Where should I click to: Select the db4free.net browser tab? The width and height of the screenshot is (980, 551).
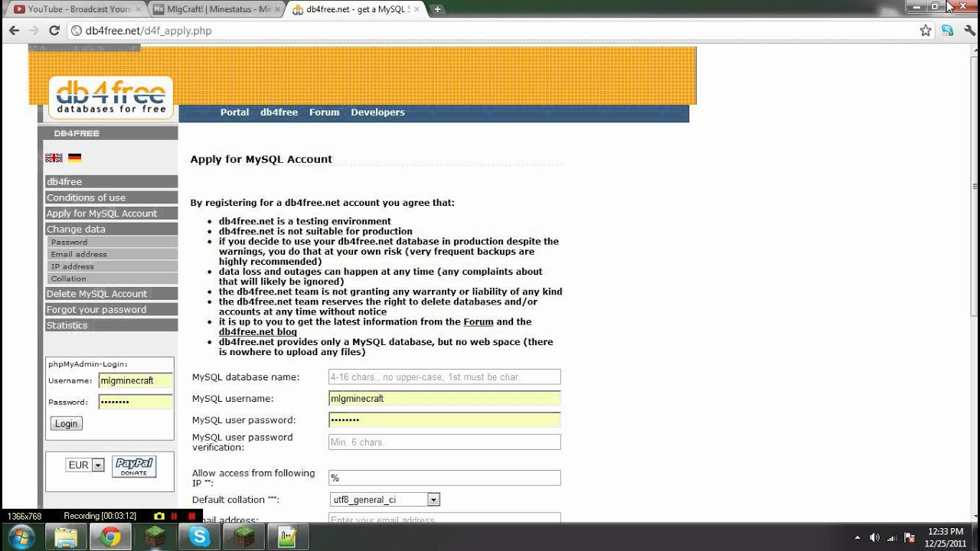pyautogui.click(x=356, y=9)
